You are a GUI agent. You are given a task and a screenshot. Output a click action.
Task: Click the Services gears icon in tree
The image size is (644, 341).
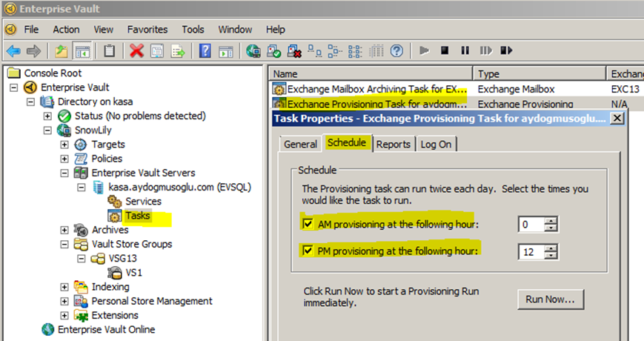coord(114,202)
